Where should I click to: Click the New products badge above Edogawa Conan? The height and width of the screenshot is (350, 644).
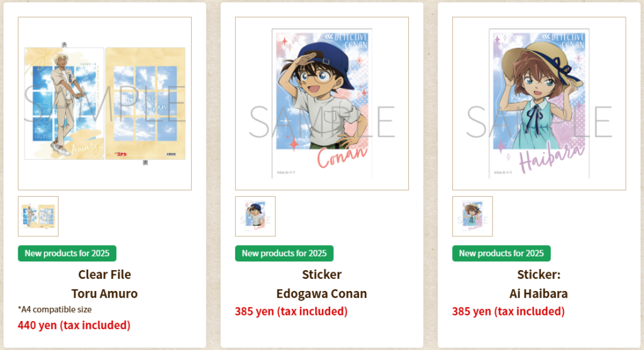click(x=284, y=253)
